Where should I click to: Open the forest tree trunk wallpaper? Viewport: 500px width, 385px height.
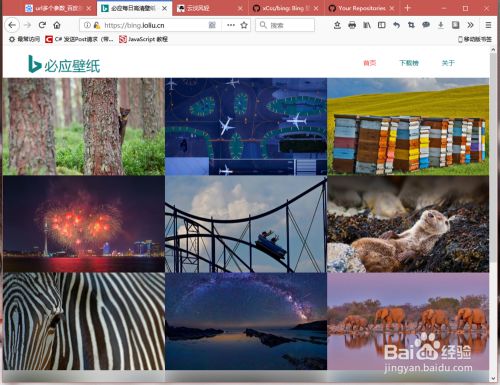coord(84,126)
